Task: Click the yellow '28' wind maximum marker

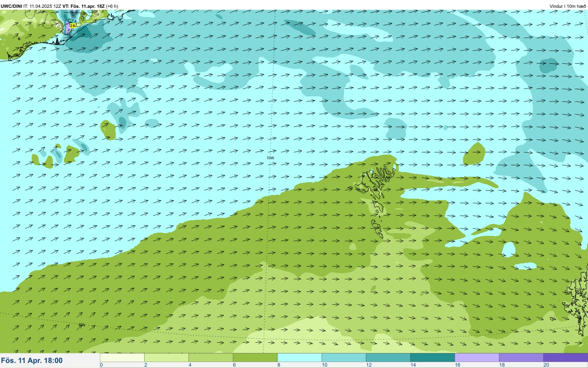Action: coord(72,26)
